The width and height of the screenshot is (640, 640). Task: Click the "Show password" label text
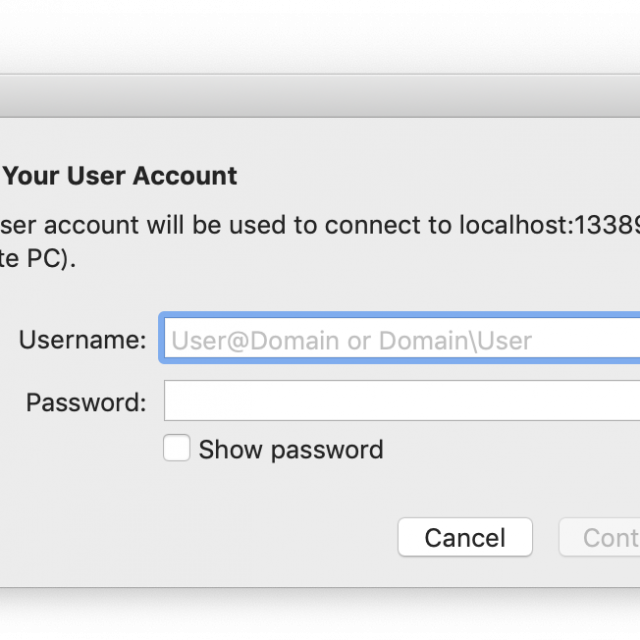point(290,450)
